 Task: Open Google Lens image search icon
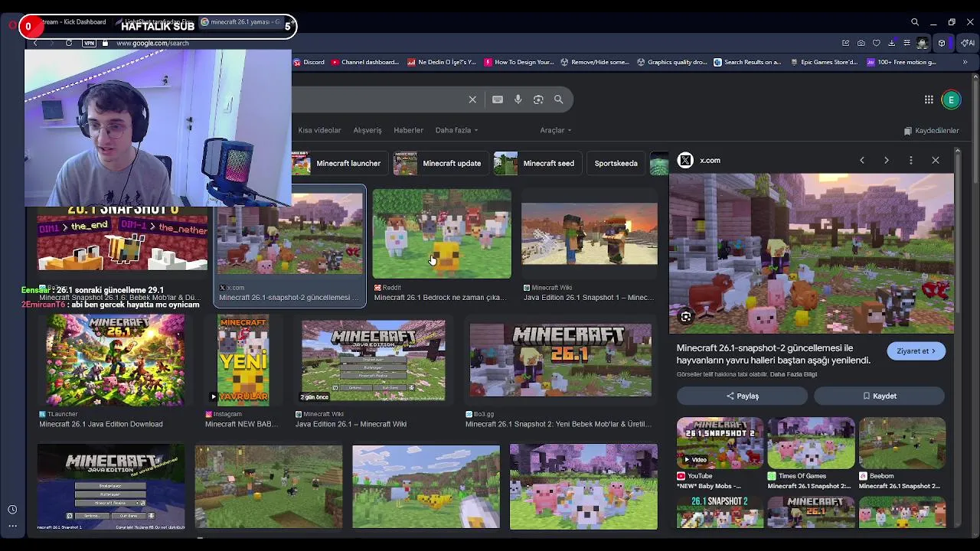coord(538,99)
